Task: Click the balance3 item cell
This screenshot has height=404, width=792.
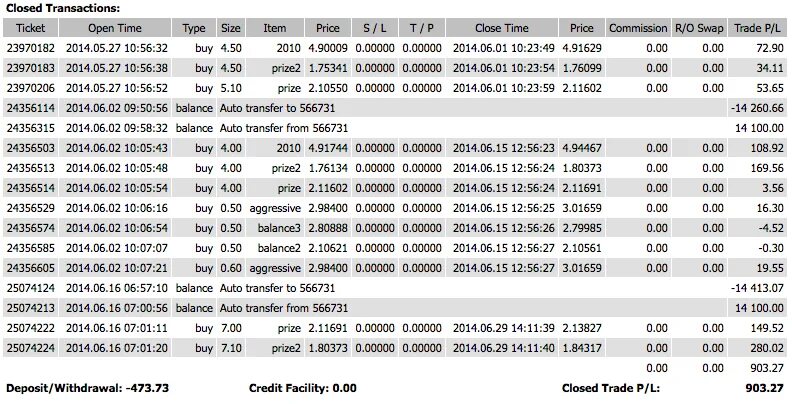Action: (x=279, y=228)
